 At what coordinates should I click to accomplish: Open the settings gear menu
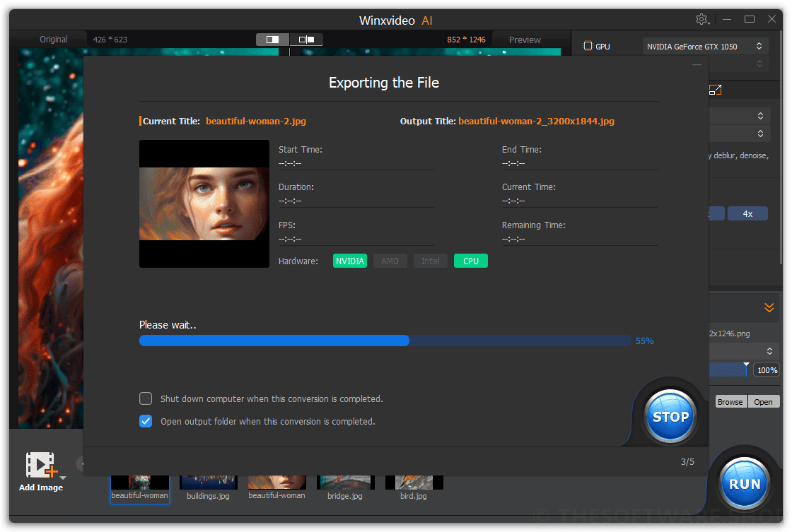[702, 20]
